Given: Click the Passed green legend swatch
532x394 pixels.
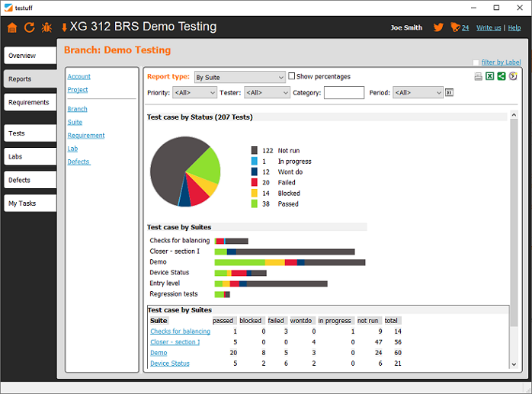Looking at the screenshot, I should (254, 204).
